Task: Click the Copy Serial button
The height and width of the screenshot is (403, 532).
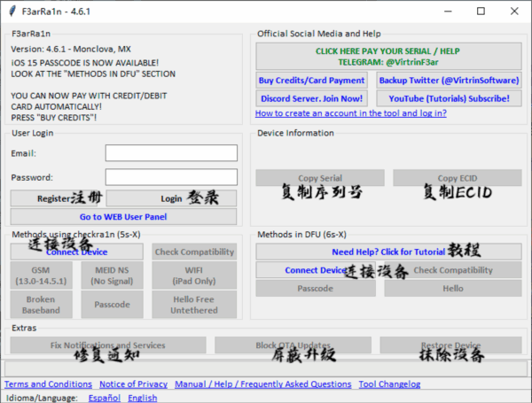Action: [x=320, y=178]
